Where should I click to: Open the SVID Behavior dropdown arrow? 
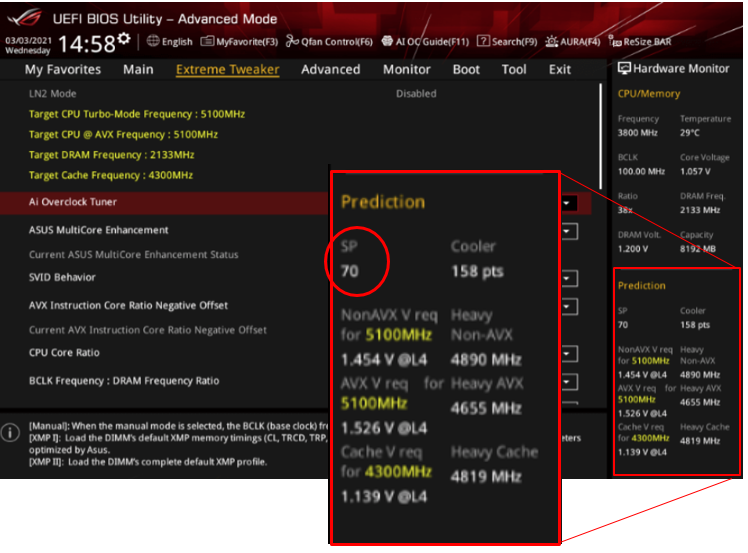[x=569, y=279]
